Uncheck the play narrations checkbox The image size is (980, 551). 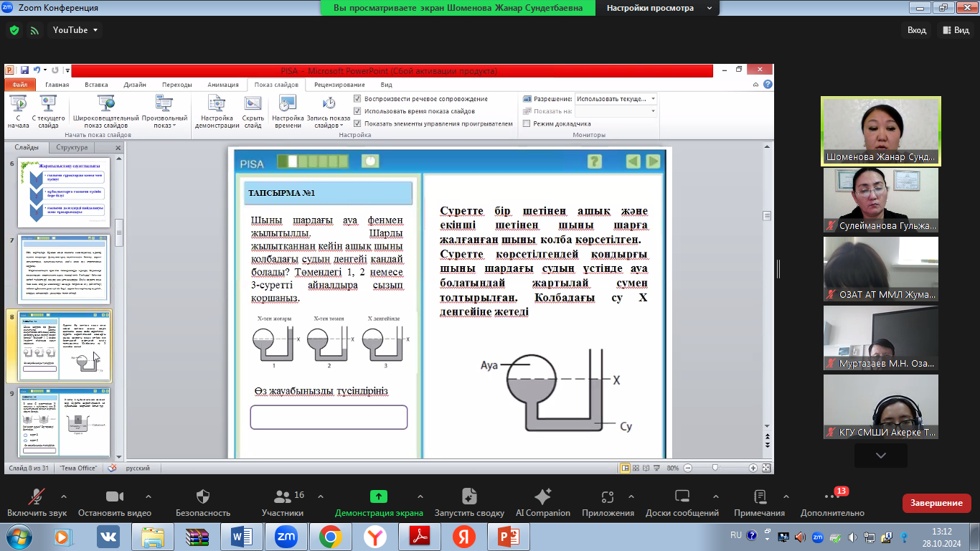(357, 99)
